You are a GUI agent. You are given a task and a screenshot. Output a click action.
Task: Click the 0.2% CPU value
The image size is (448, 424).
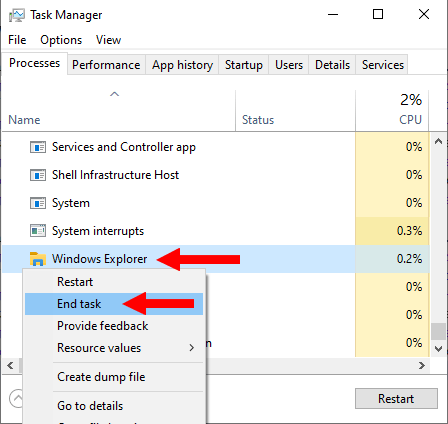[x=410, y=259]
